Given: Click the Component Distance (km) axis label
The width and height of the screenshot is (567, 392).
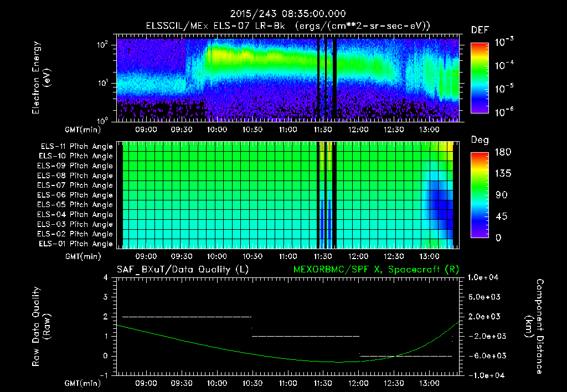Looking at the screenshot, I should (x=534, y=327).
